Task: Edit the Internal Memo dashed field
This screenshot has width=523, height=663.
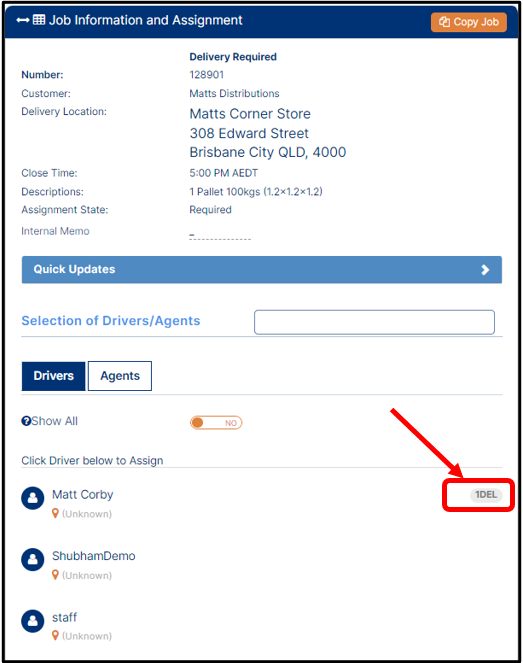Action: point(220,235)
